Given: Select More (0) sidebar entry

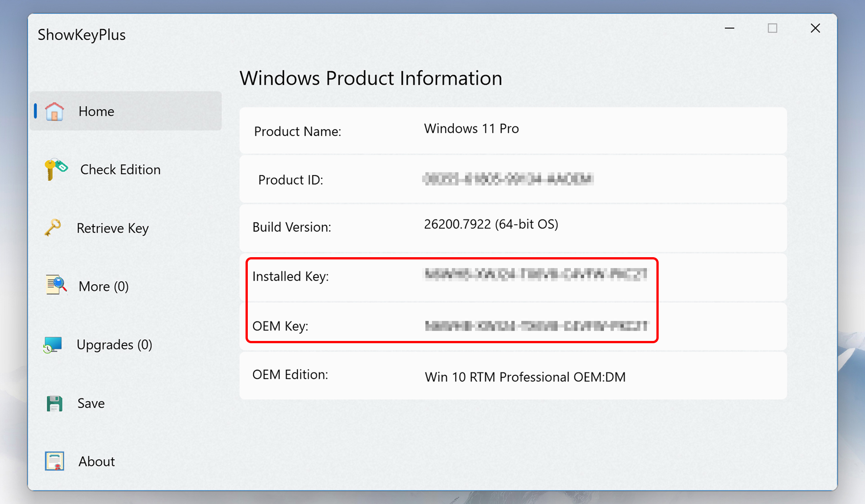Looking at the screenshot, I should click(104, 286).
